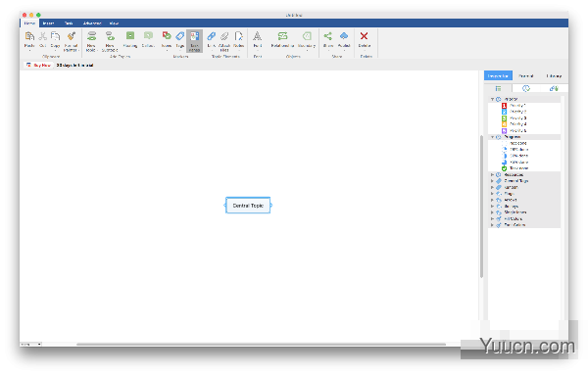Image resolution: width=588 pixels, height=375 pixels.
Task: Select the first tab in the side panel
Action: [x=498, y=75]
